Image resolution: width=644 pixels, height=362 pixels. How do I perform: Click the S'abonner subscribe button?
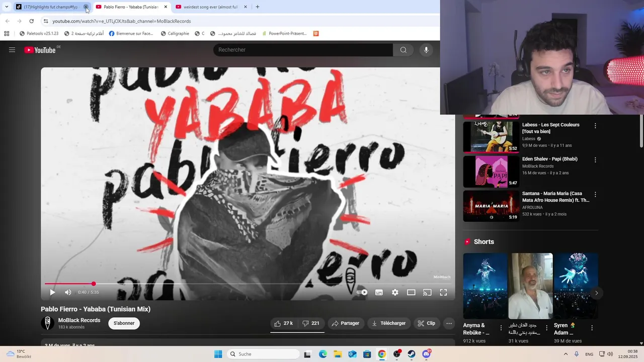pyautogui.click(x=124, y=323)
